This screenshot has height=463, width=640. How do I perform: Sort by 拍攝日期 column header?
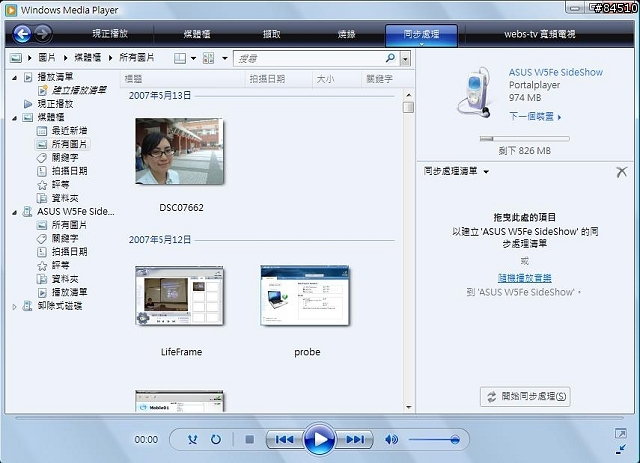(x=279, y=79)
